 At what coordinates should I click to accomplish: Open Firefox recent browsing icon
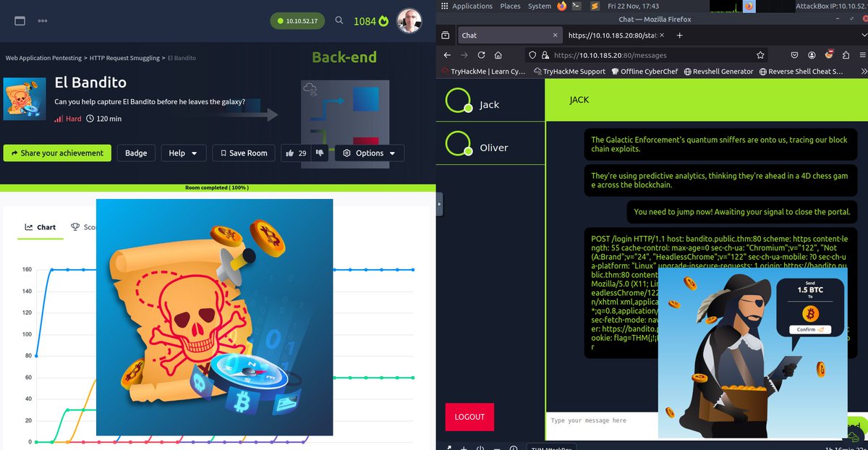tap(446, 35)
